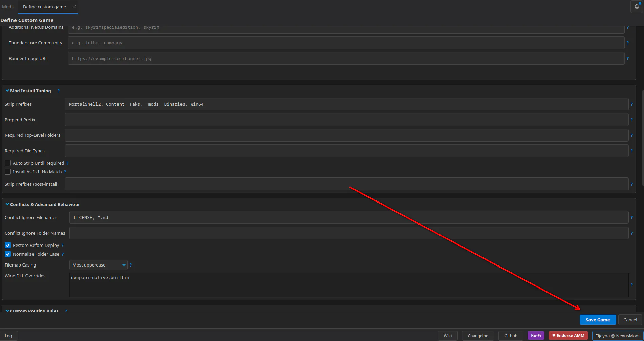Click Endorse AMM button
Viewport: 644px width, 341px height.
(x=568, y=335)
